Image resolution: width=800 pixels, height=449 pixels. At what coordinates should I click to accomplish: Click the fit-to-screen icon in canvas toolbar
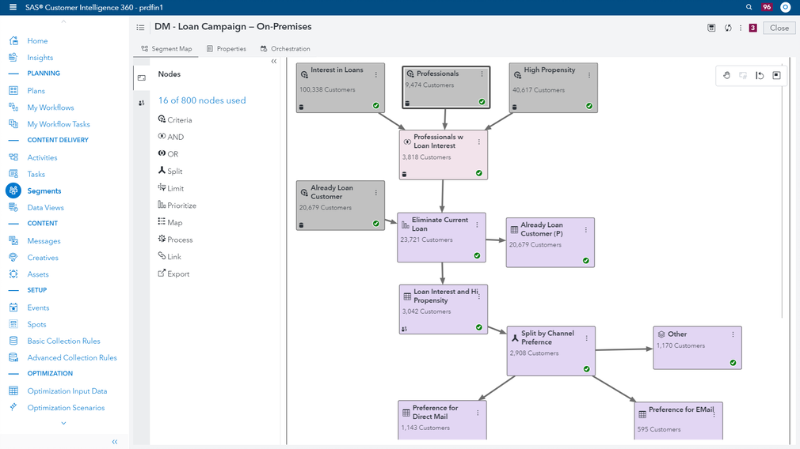pyautogui.click(x=776, y=75)
